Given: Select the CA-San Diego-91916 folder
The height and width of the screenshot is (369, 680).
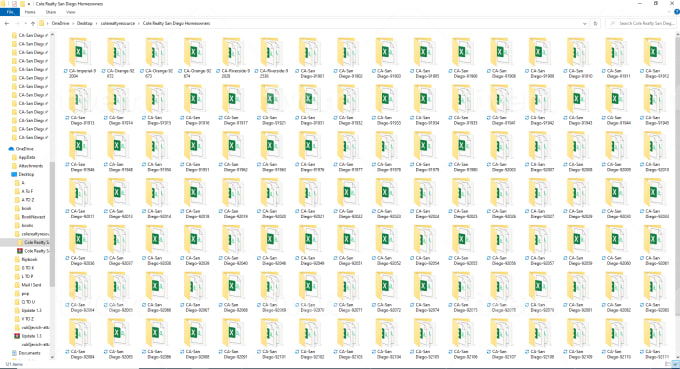Looking at the screenshot, I should (196, 105).
